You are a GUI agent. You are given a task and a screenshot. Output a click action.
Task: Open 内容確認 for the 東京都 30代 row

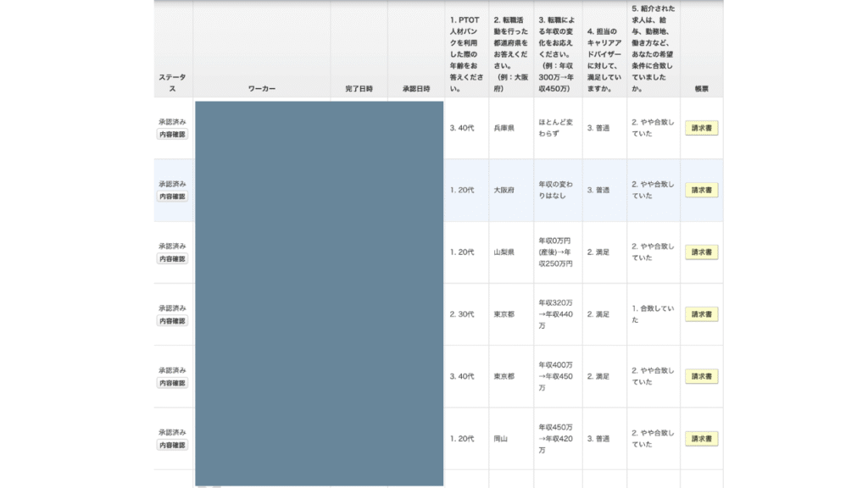172,321
